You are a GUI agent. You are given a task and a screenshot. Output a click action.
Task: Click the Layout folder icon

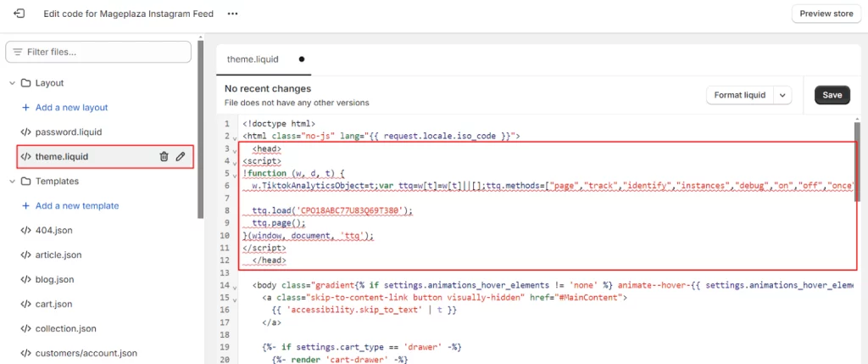point(25,83)
